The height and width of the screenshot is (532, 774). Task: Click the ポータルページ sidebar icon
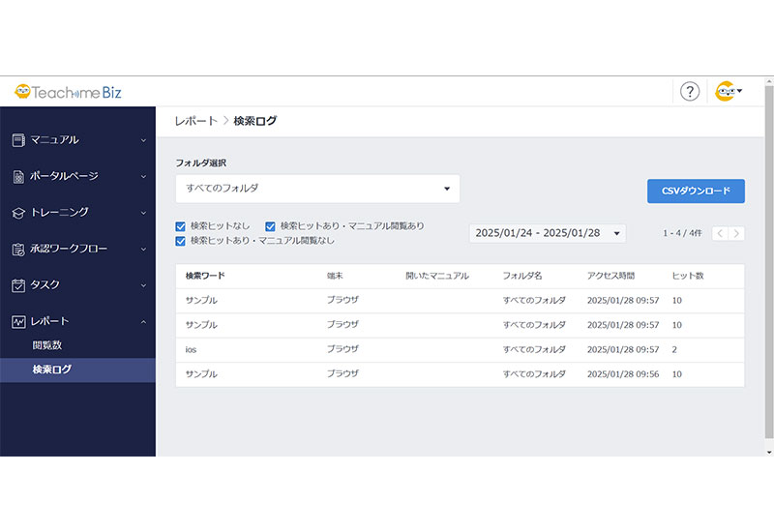pos(17,177)
